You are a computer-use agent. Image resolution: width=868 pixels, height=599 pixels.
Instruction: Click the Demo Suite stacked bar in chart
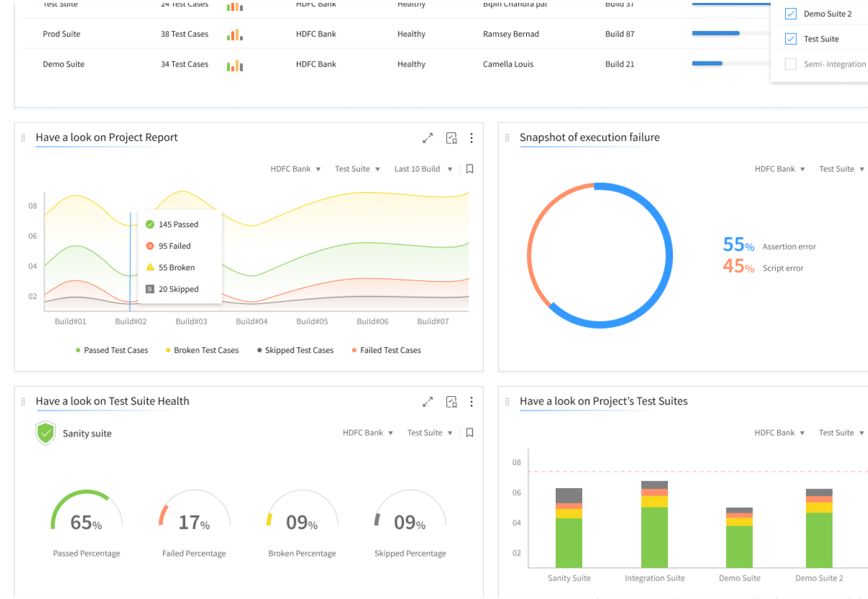tap(739, 537)
